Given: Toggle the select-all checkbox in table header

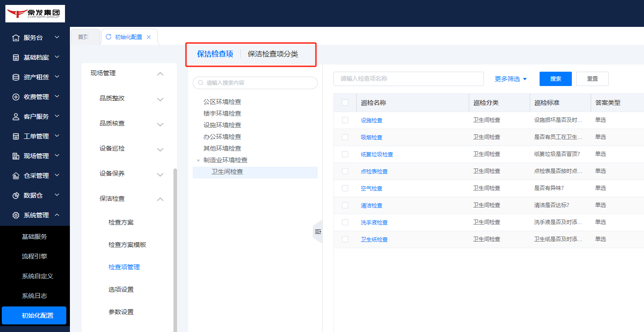Looking at the screenshot, I should [345, 103].
